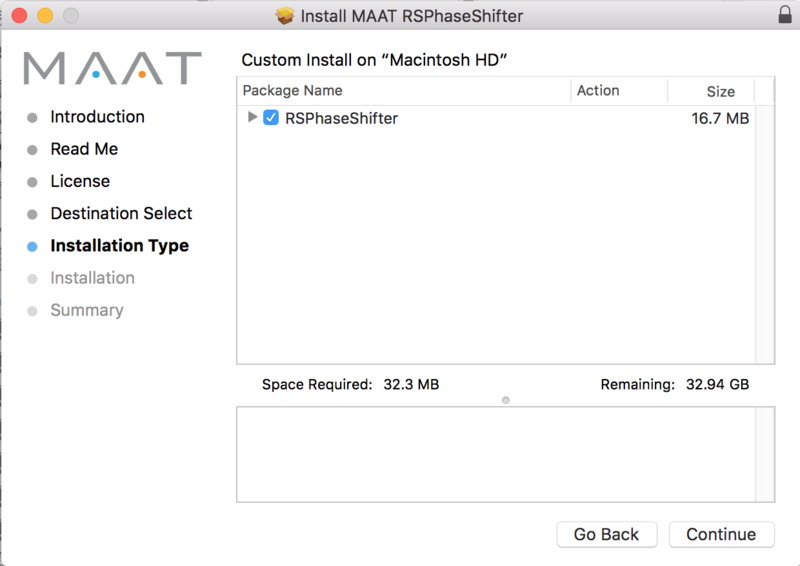Toggle the RSPhaseShifter package checkbox

coord(270,118)
